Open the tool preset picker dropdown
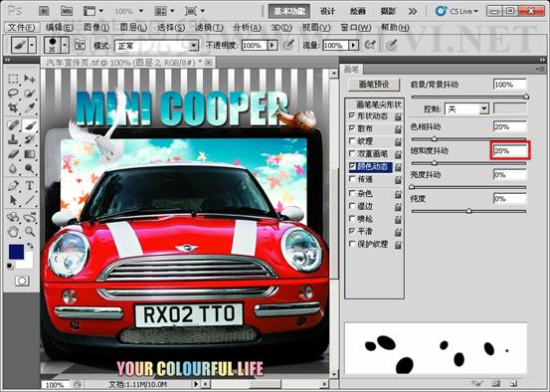 (32, 45)
